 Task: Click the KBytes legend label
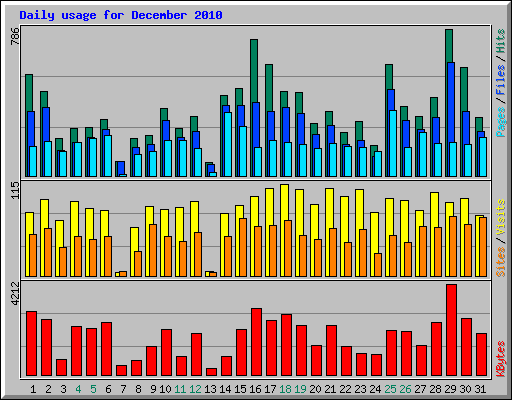click(x=501, y=359)
